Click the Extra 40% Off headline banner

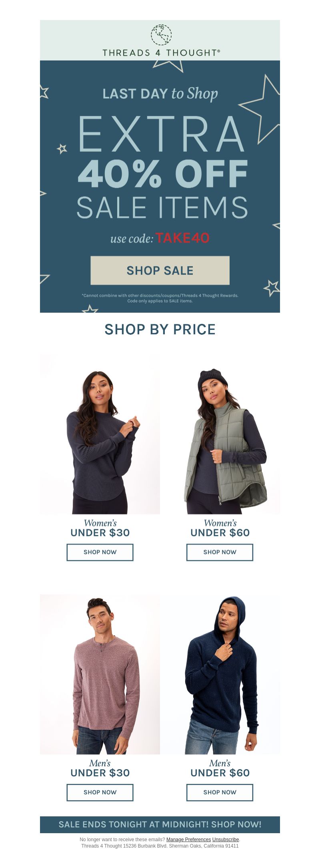[x=162, y=168]
